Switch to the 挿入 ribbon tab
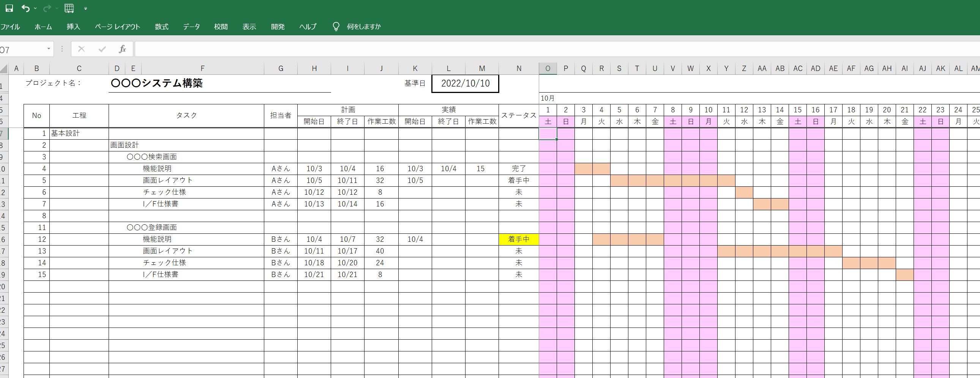 [x=73, y=27]
